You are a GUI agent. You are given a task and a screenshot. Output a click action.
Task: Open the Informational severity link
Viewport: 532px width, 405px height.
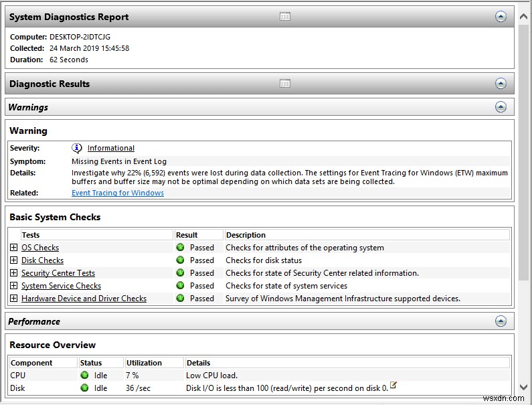[111, 148]
